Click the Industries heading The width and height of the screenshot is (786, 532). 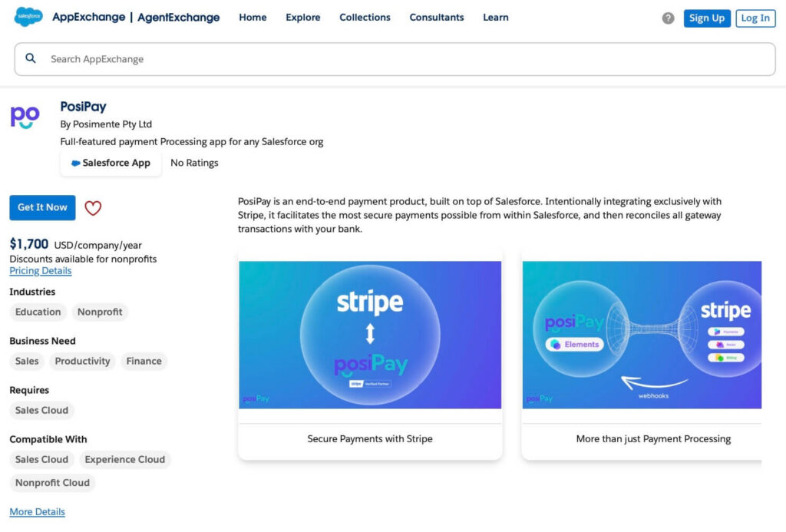pyautogui.click(x=32, y=292)
